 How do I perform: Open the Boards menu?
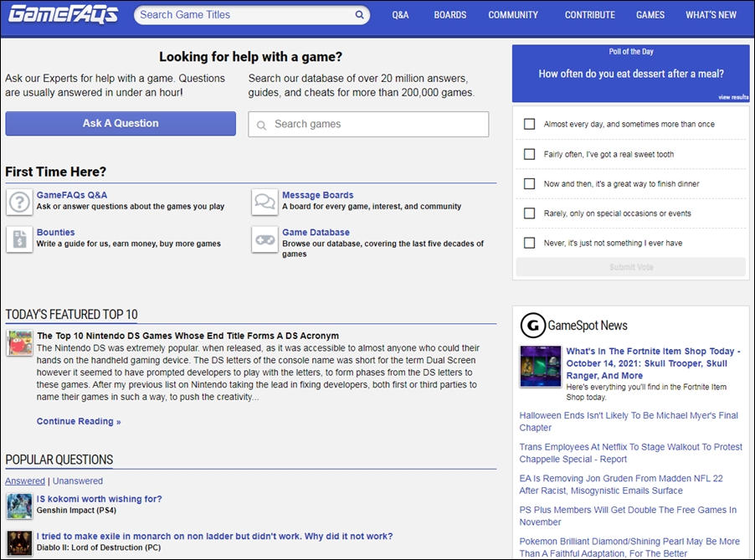pyautogui.click(x=449, y=15)
